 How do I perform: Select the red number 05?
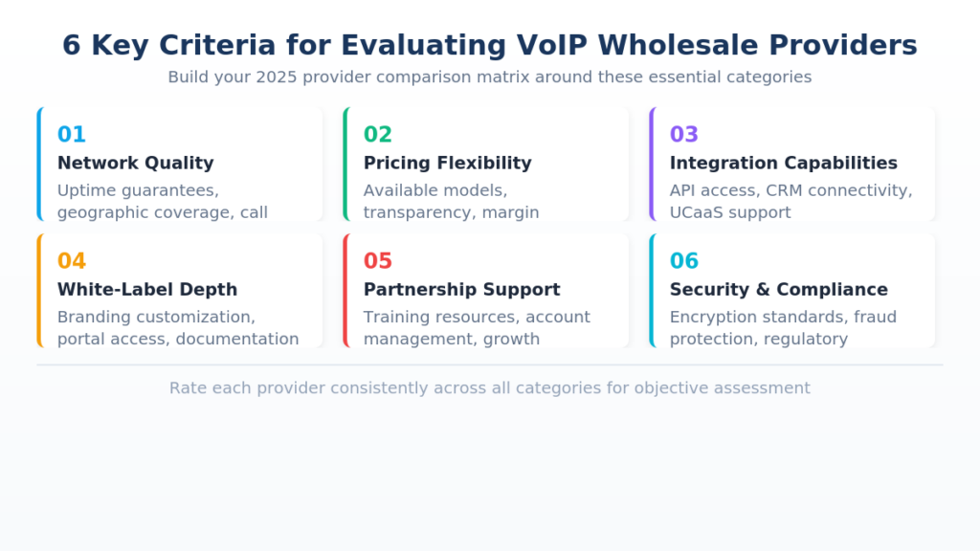[x=378, y=261]
